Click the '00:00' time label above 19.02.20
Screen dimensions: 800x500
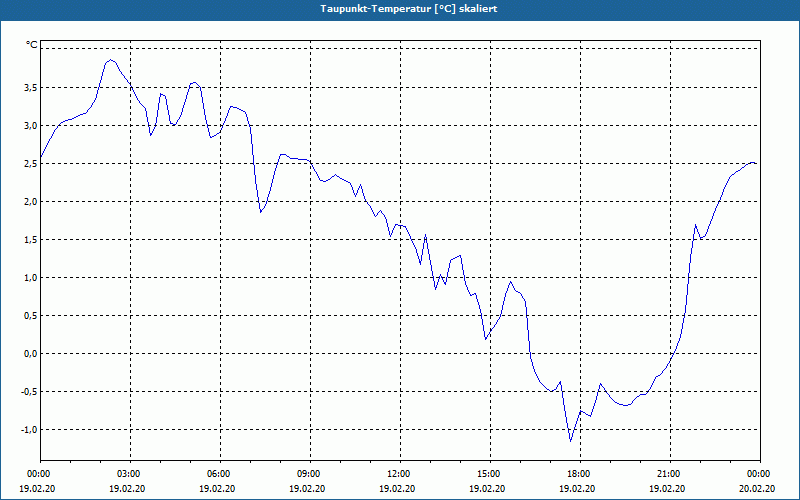coord(38,474)
